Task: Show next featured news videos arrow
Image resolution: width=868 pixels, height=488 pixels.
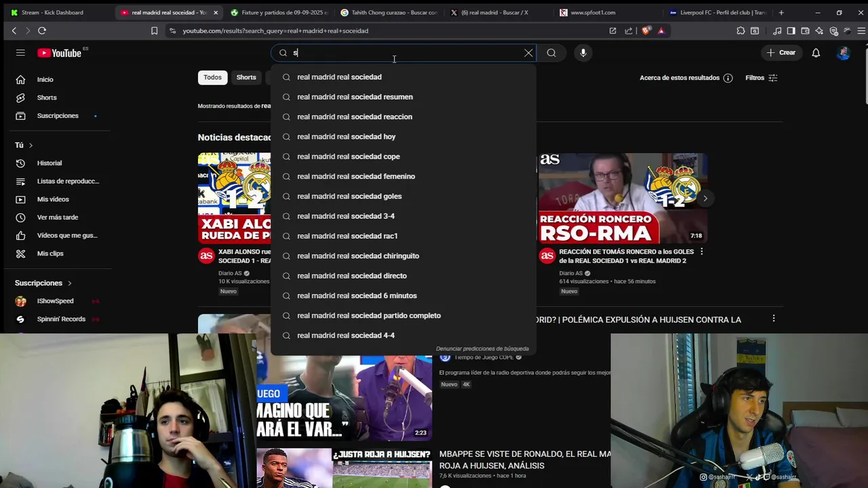Action: click(x=705, y=199)
